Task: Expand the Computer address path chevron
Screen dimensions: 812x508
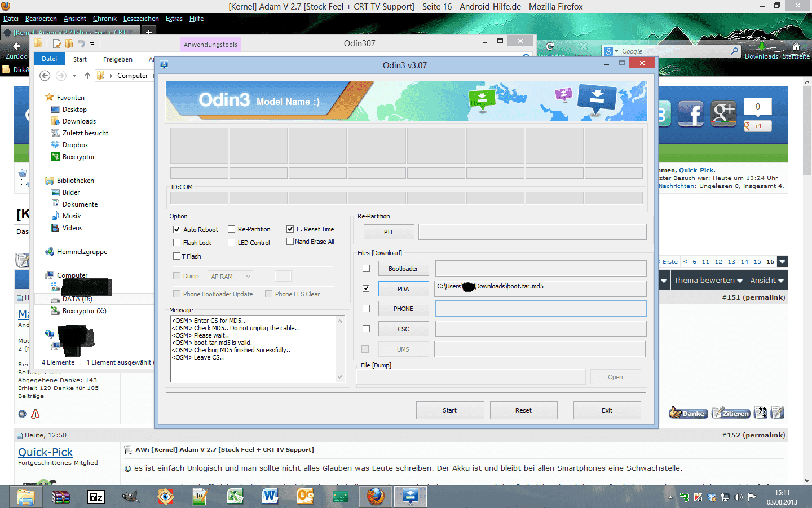Action: pos(111,75)
